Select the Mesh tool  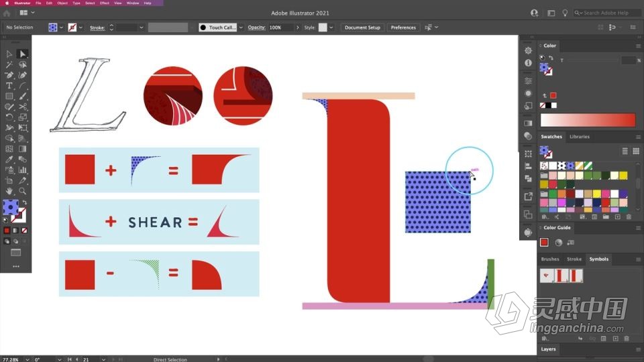(9, 149)
